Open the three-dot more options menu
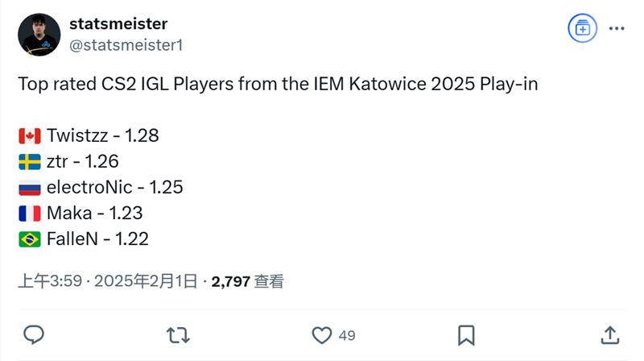 point(617,28)
